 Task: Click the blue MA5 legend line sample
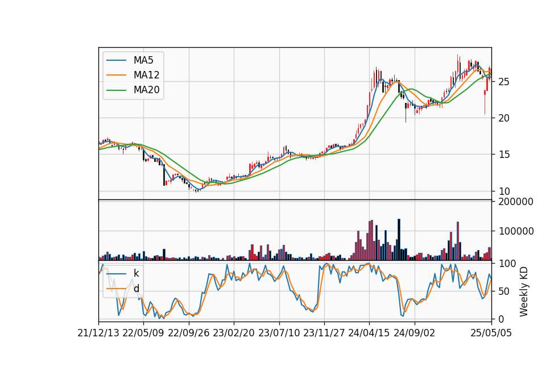(116, 61)
